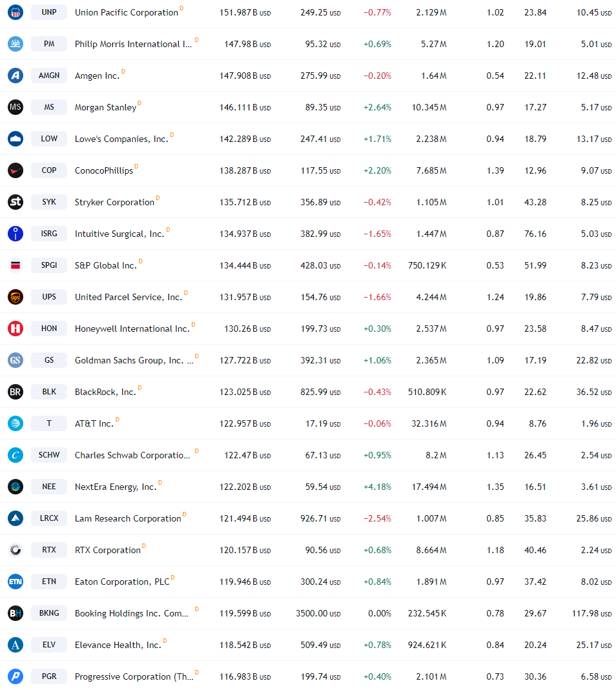Screen dimensions: 616x690
Task: Click United Parcel Service, Inc. name
Action: [128, 297]
